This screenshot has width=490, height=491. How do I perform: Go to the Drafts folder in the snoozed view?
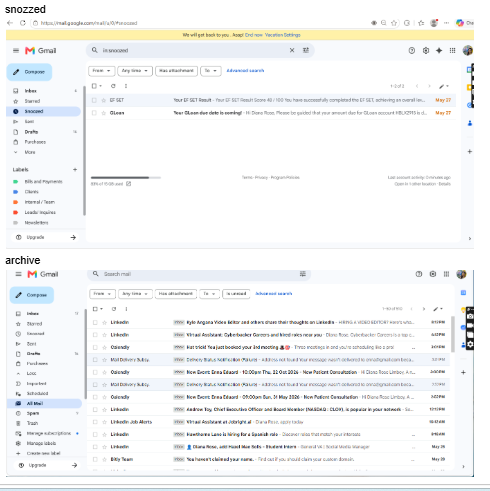31,132
